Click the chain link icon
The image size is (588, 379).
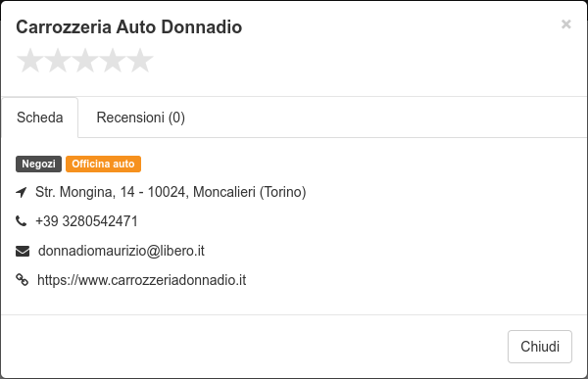[x=22, y=280]
